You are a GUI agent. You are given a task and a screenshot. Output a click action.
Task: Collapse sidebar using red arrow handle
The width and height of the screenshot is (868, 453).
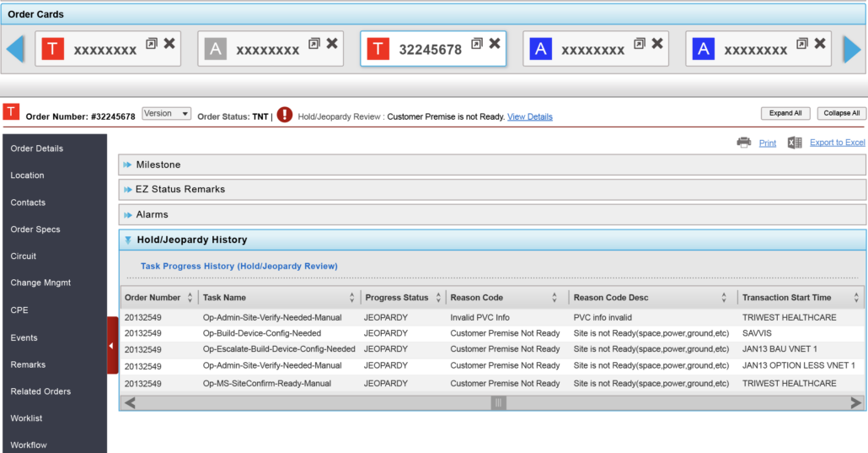coord(112,345)
